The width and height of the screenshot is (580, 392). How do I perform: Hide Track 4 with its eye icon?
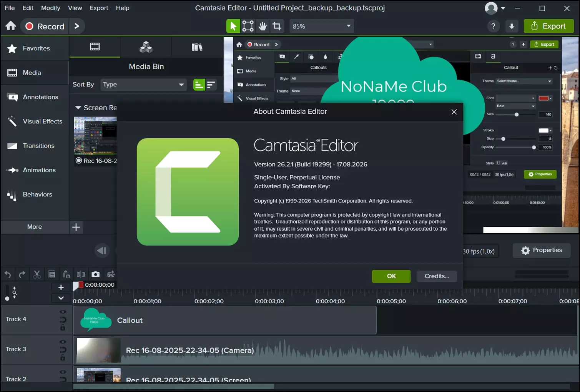tap(63, 312)
